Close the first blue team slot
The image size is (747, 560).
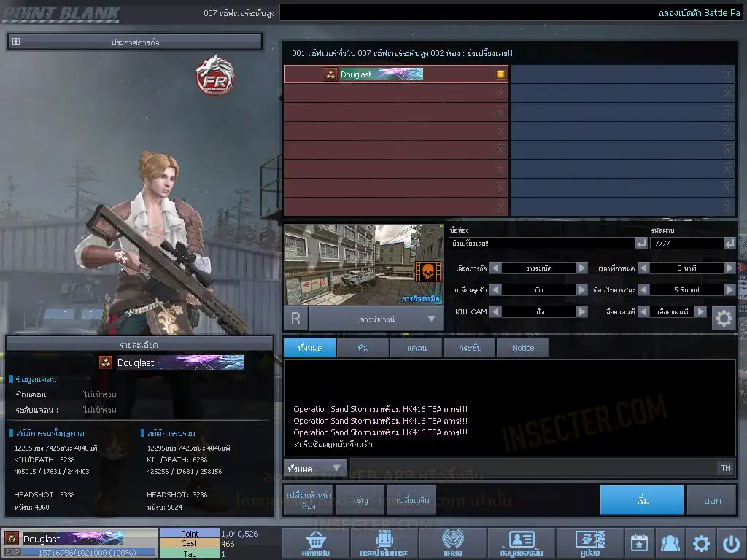(x=727, y=74)
